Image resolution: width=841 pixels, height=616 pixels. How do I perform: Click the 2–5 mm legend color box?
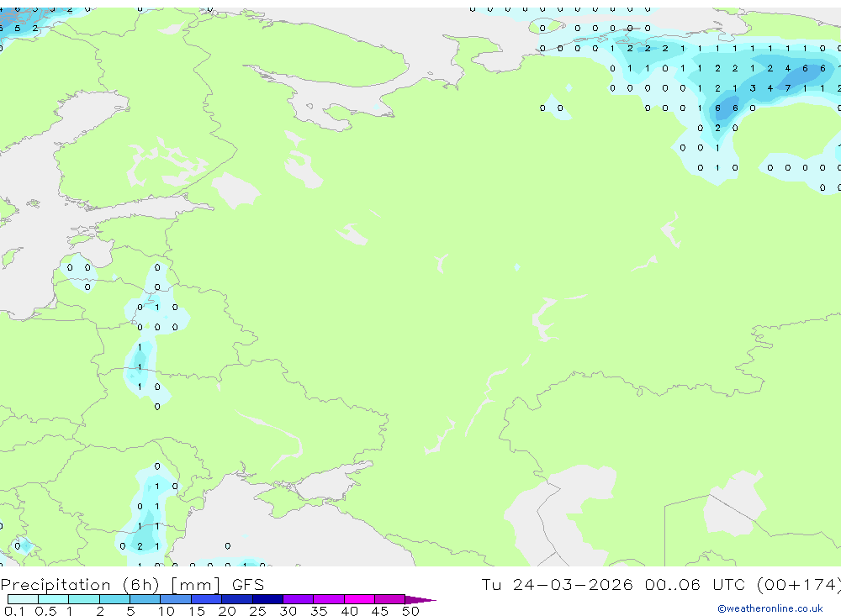coord(114,599)
